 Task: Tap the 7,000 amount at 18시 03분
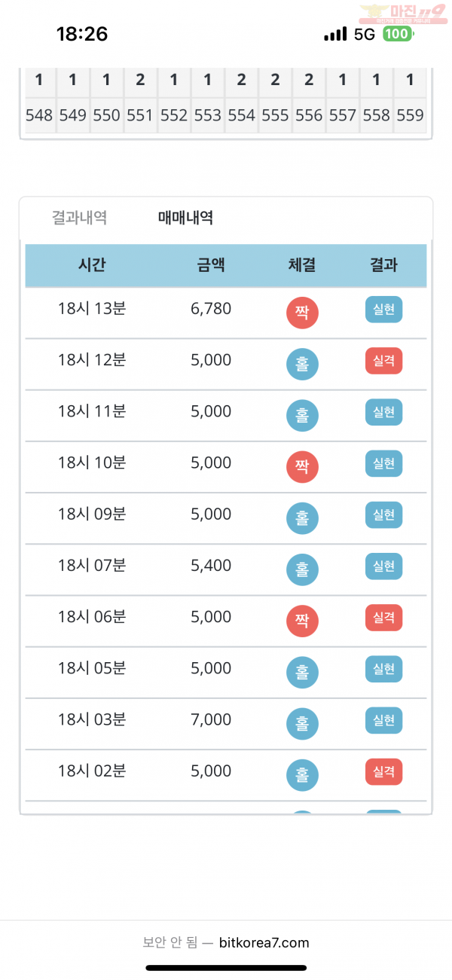point(211,719)
